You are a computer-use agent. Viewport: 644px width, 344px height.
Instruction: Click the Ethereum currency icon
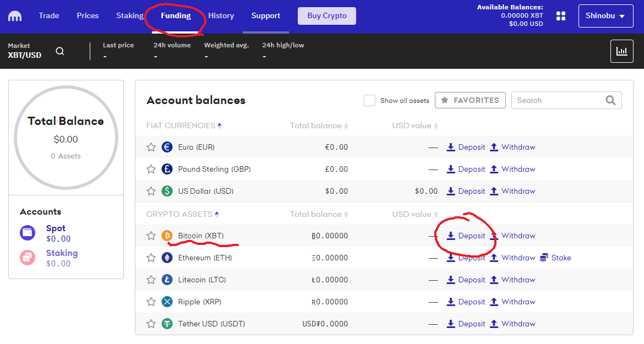[x=167, y=257]
